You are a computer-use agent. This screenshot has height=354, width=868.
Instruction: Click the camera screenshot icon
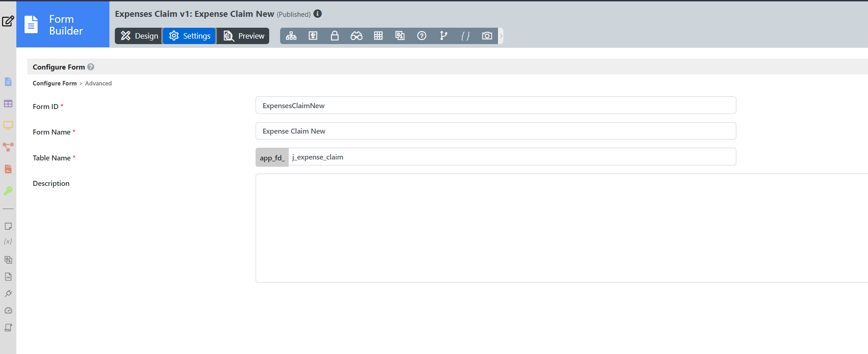click(x=487, y=36)
